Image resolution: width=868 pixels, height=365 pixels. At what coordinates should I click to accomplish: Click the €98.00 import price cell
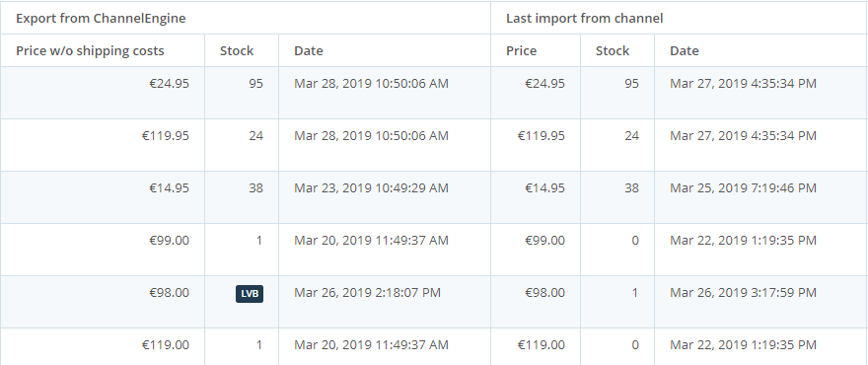[x=544, y=292]
